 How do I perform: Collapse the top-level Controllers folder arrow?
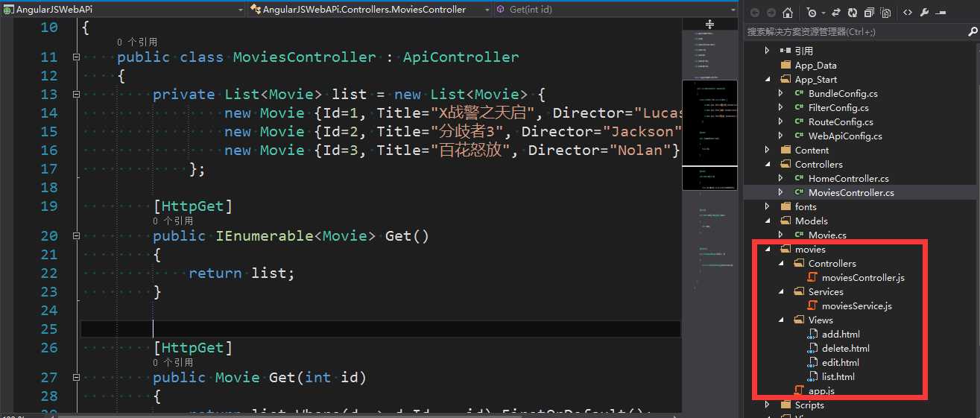pyautogui.click(x=768, y=164)
